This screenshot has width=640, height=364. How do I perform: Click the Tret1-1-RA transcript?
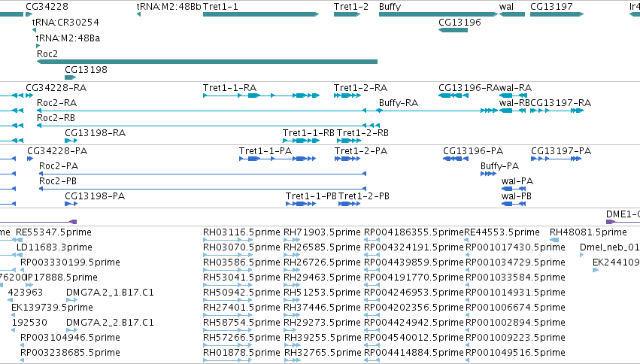tap(261, 96)
